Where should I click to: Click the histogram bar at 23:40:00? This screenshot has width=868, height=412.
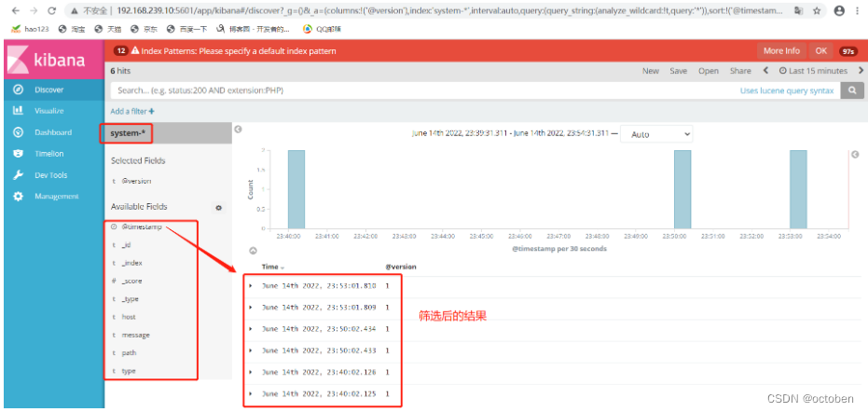coord(296,189)
